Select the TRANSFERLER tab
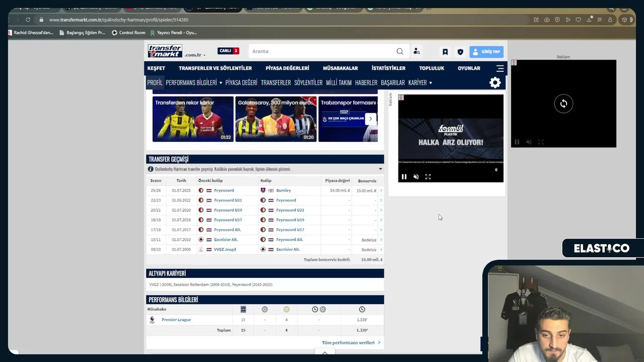 click(x=276, y=82)
